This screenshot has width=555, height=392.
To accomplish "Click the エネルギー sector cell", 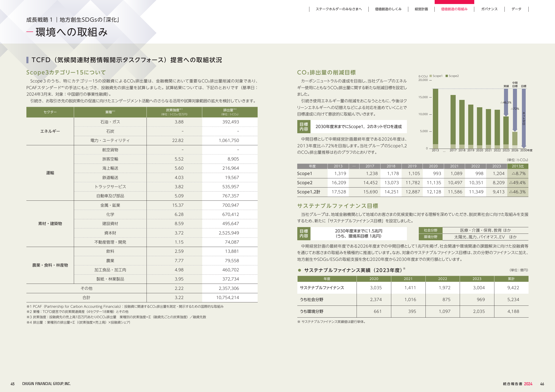I will [x=50, y=131].
